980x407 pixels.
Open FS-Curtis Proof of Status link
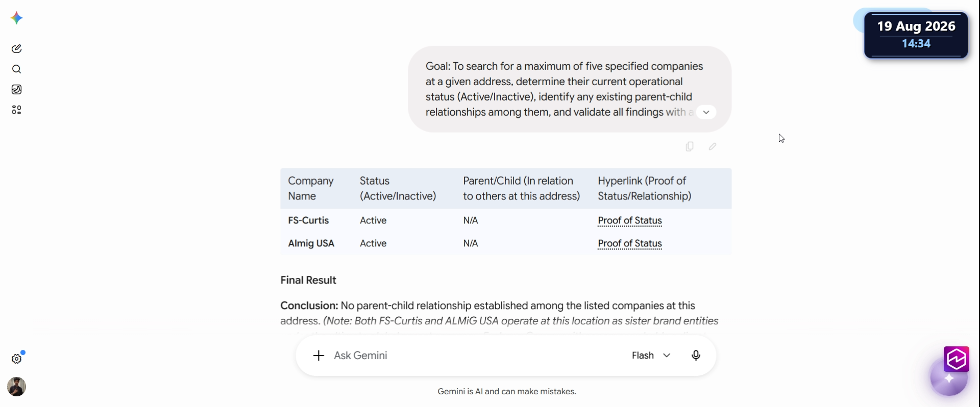point(630,220)
